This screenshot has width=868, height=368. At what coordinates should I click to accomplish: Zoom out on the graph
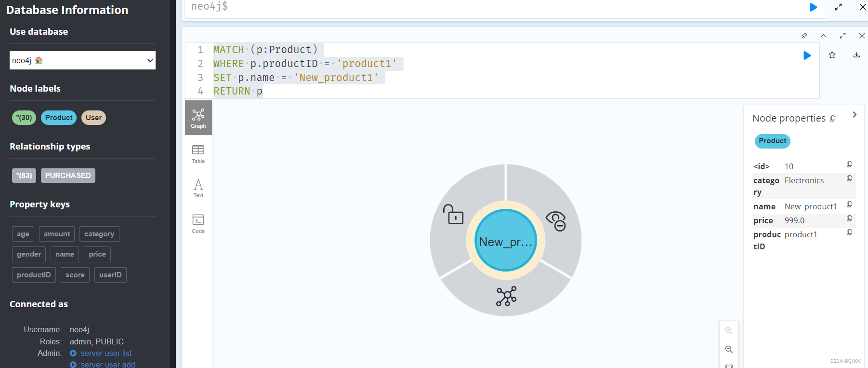[x=729, y=350]
